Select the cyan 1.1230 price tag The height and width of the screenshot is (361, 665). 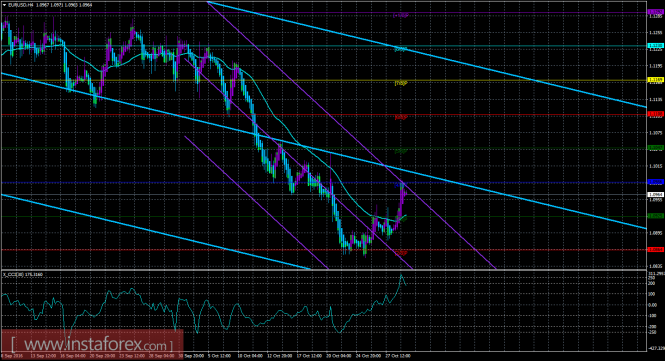pos(656,45)
